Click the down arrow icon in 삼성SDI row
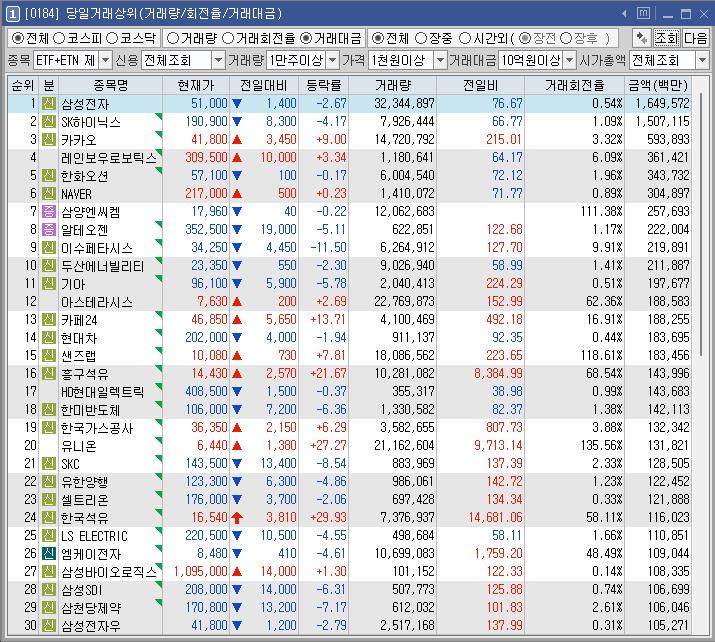Screen dimensions: 715x642 click(237, 590)
